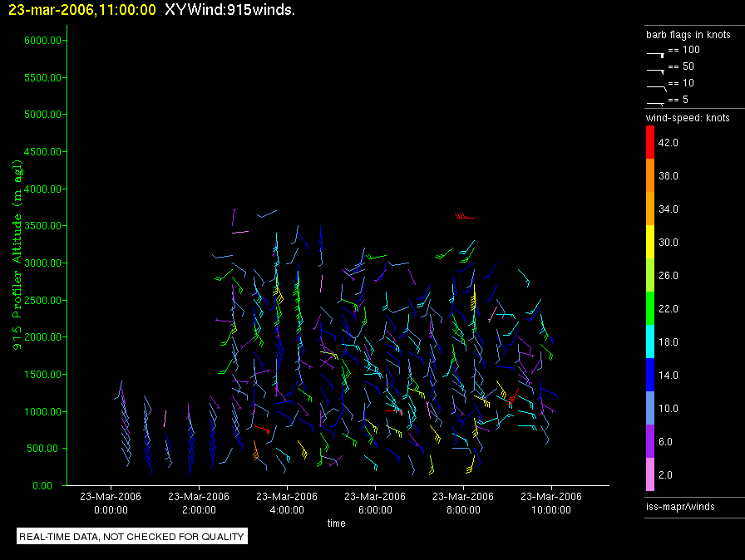Click the 4:00:00 time axis label
Screen dimensions: 745x560
tap(287, 509)
